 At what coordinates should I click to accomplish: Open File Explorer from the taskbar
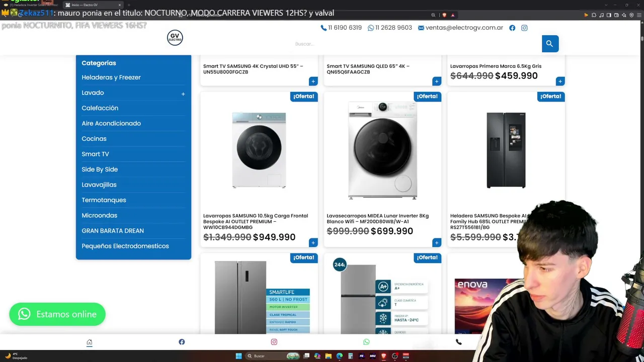[328, 356]
